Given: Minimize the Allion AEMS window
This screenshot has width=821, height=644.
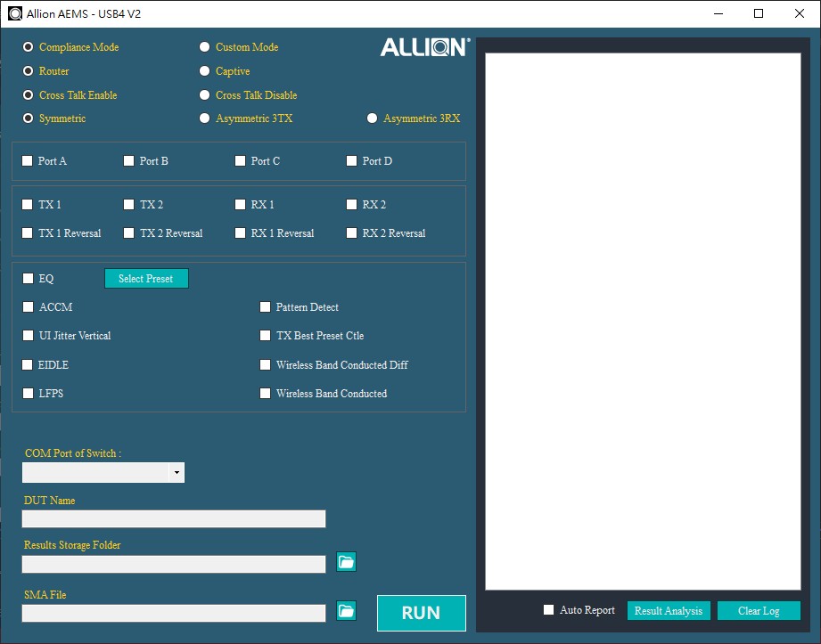Looking at the screenshot, I should click(x=718, y=13).
